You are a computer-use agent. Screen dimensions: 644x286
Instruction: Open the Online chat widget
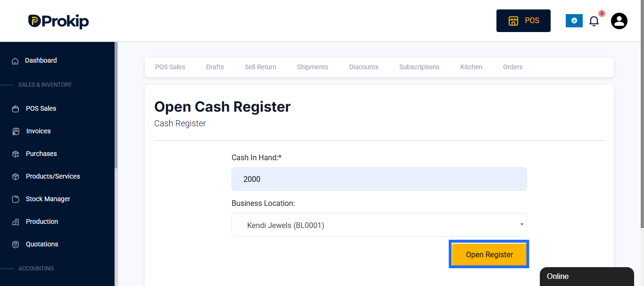point(587,277)
